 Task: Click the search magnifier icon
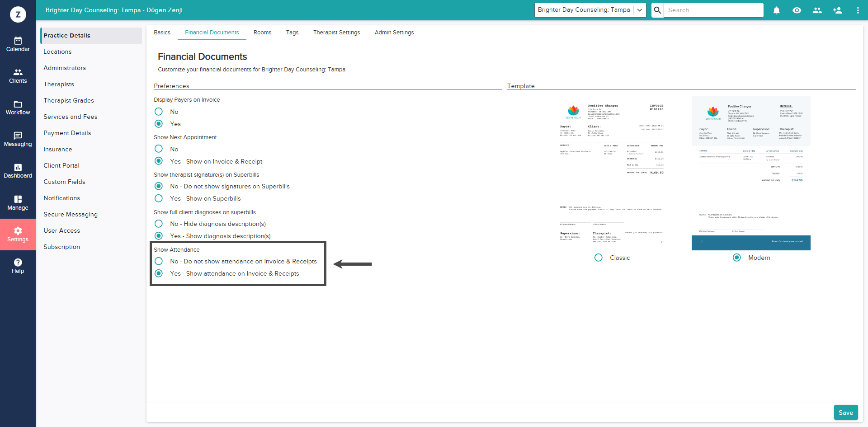[658, 10]
